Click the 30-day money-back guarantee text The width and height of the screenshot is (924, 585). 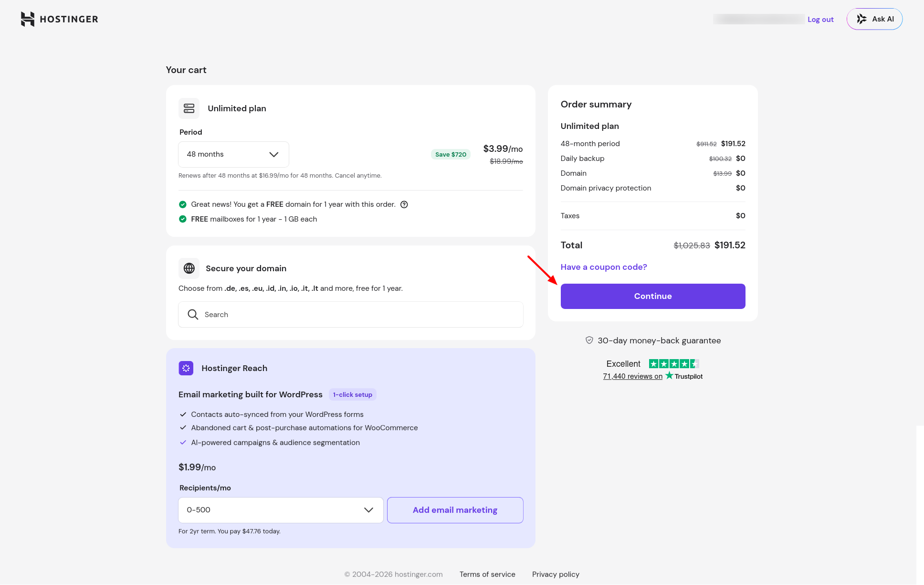(x=659, y=340)
